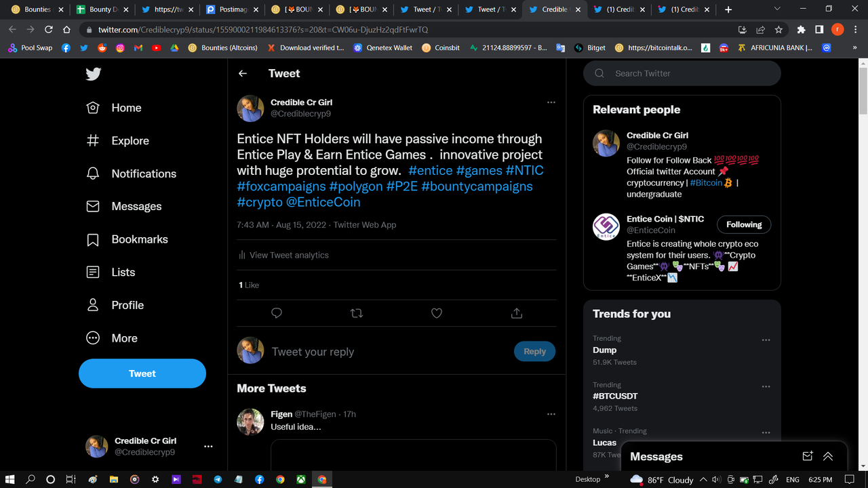Viewport: 868px width, 488px height.
Task: Open options for Lucas trend
Action: (x=766, y=432)
